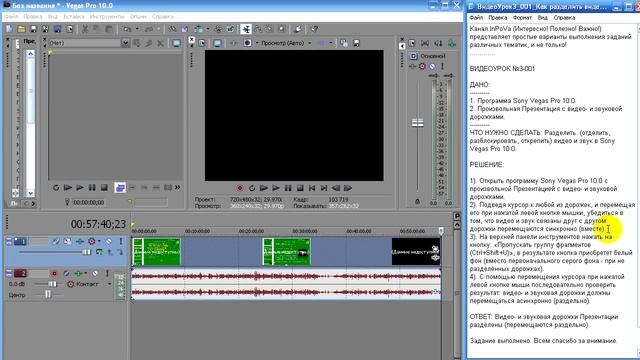
Task: Click the Open project folder icon
Action: [21, 29]
